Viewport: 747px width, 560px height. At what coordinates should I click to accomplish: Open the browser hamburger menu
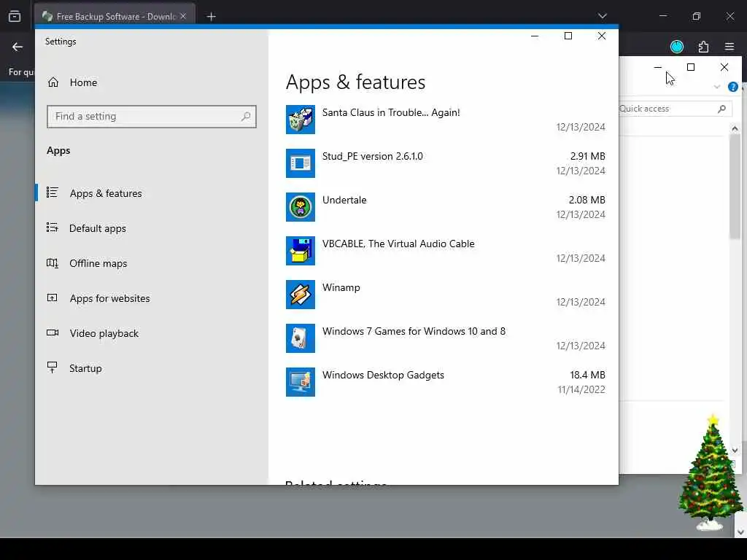[x=729, y=47]
